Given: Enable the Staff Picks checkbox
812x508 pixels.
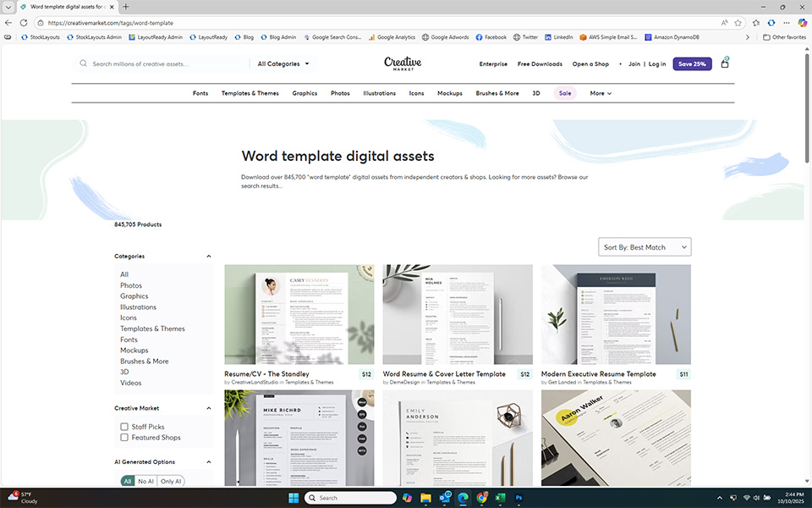Looking at the screenshot, I should click(x=125, y=427).
